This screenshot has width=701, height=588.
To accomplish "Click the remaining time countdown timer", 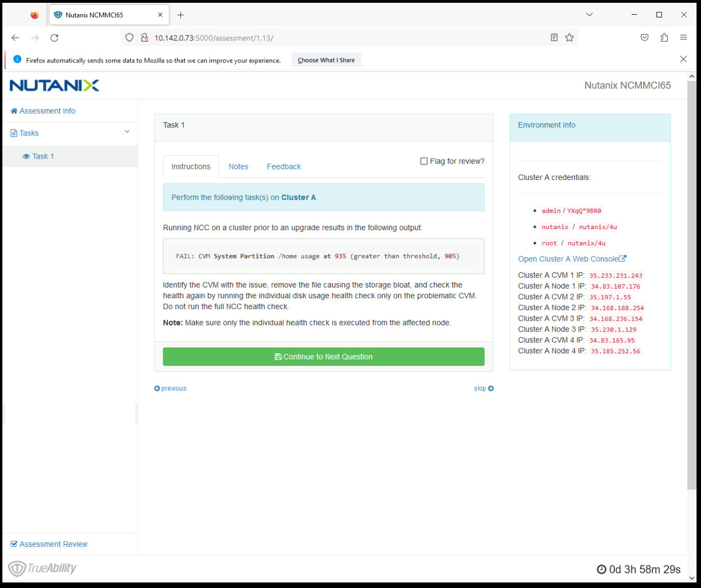I will point(639,569).
